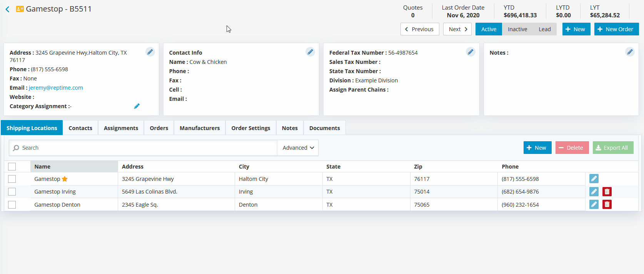Open the jeremy@reptime.com email link

56,88
